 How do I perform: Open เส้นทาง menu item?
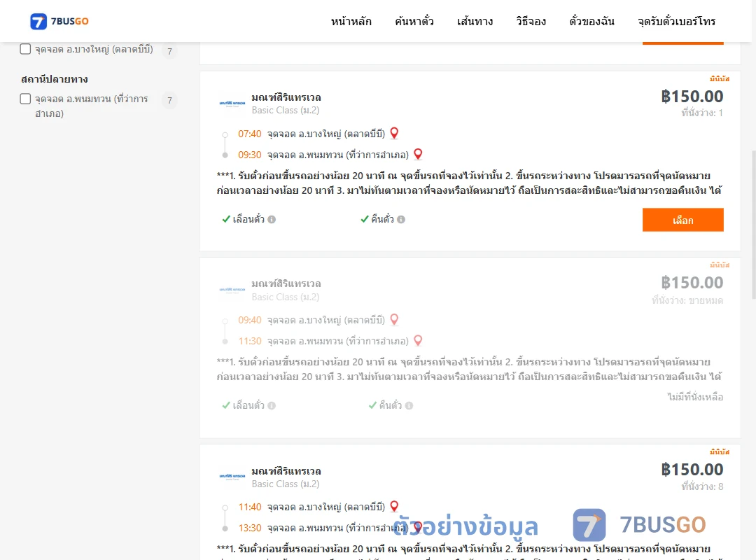click(x=475, y=21)
